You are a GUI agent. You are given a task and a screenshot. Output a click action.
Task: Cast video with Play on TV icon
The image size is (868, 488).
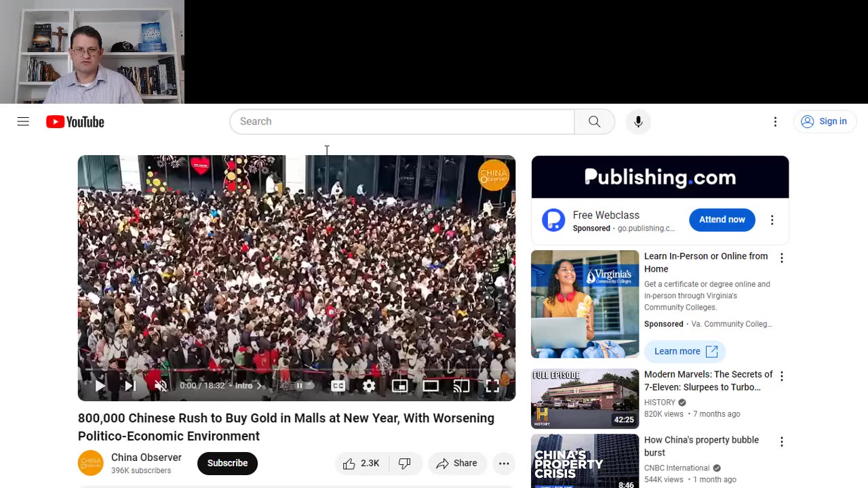(461, 386)
